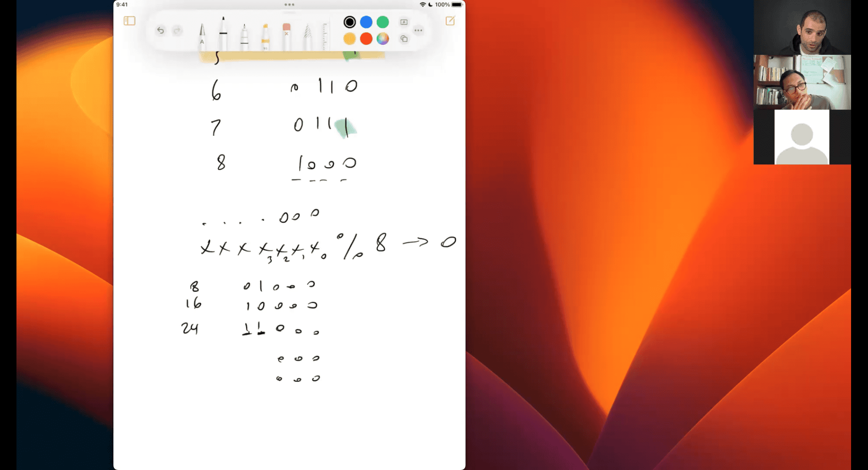Open the toolbar more options ellipsis

click(x=418, y=31)
